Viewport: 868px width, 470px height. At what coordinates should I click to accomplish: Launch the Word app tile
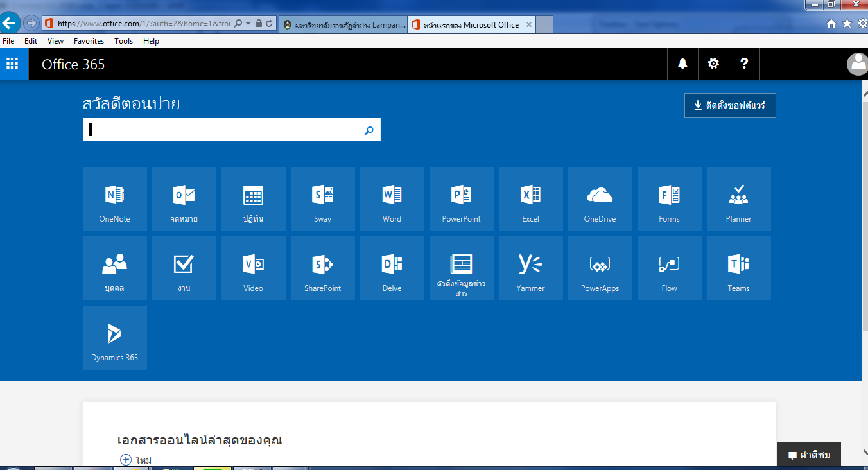392,199
